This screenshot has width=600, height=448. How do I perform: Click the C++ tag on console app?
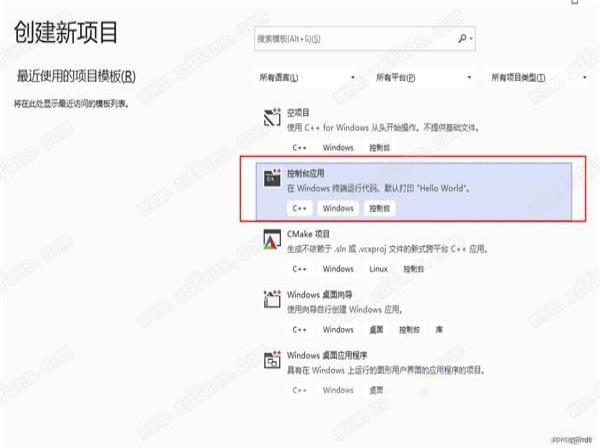coord(300,209)
